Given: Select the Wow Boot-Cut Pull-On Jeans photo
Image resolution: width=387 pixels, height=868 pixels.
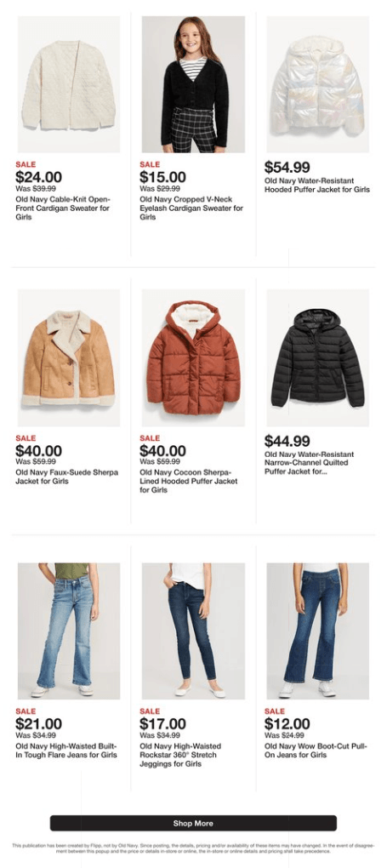Looking at the screenshot, I should pos(318,631).
